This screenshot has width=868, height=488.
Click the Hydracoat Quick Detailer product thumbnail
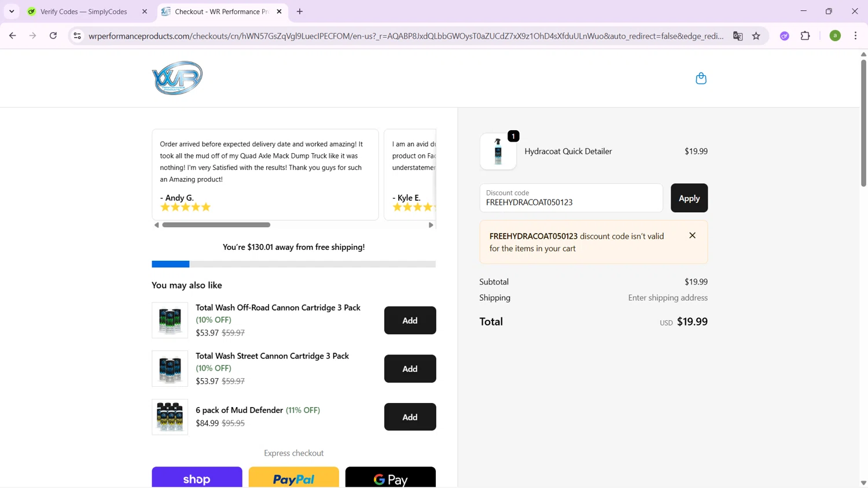[498, 151]
